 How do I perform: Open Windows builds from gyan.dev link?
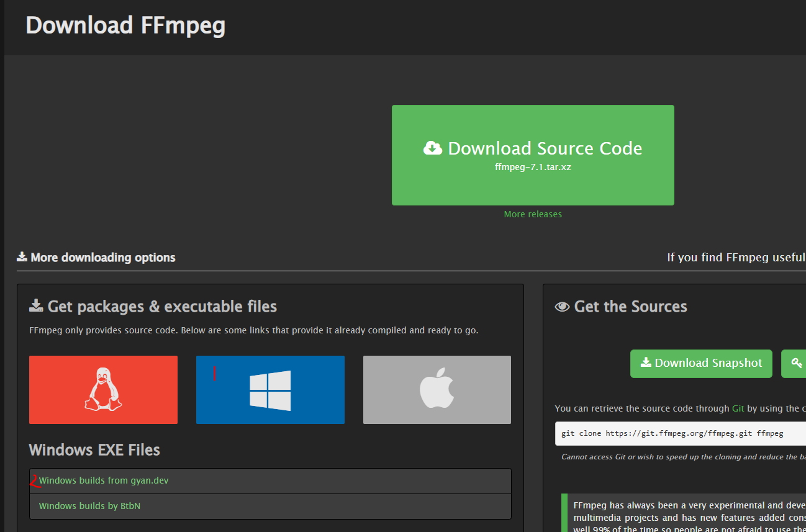click(x=104, y=480)
